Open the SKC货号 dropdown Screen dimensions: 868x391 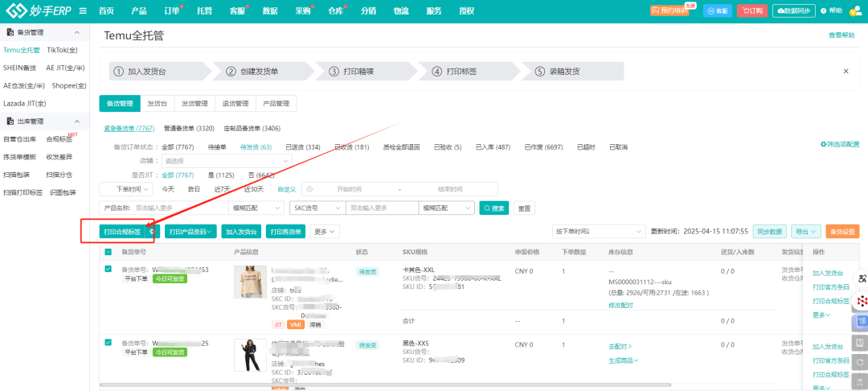pyautogui.click(x=317, y=208)
